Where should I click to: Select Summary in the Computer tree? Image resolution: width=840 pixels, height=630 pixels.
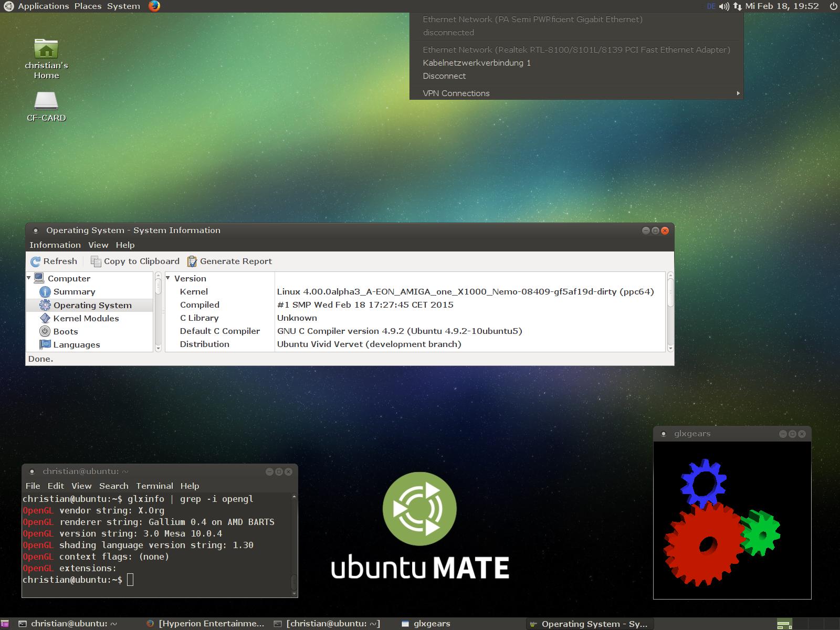coord(74,292)
